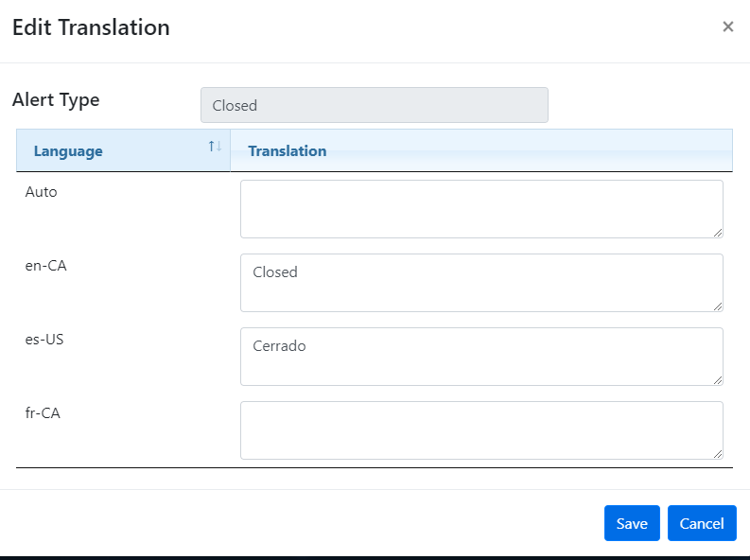Click the Translation column header
Viewport: 750px width, 560px height.
coord(288,151)
